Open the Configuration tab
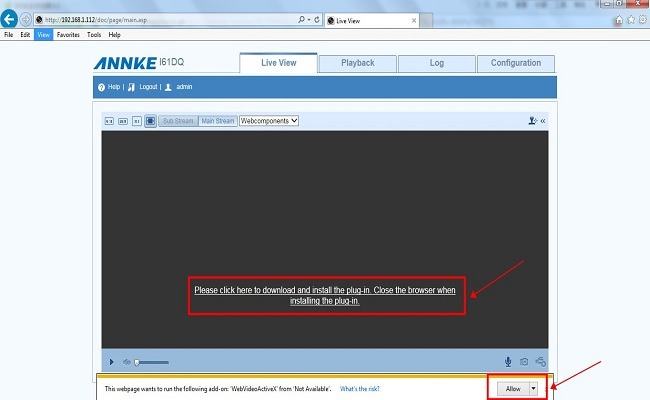The image size is (650, 400). [x=515, y=63]
